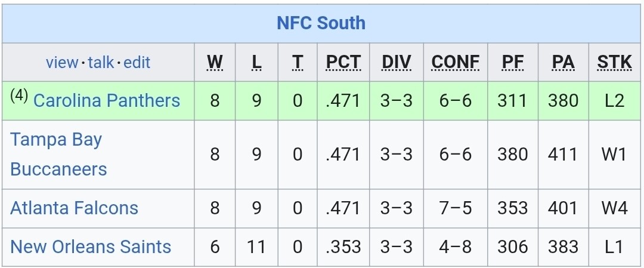Click the T column header abbreviation

click(298, 62)
